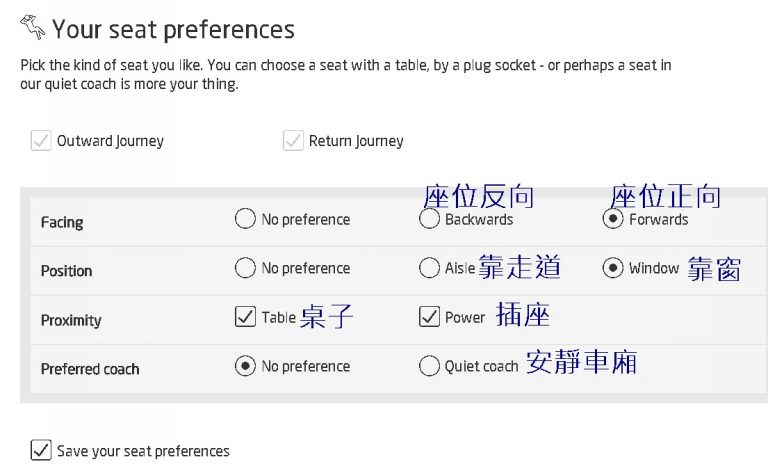Click the Forwards label text
This screenshot has height=464, width=768.
659,220
